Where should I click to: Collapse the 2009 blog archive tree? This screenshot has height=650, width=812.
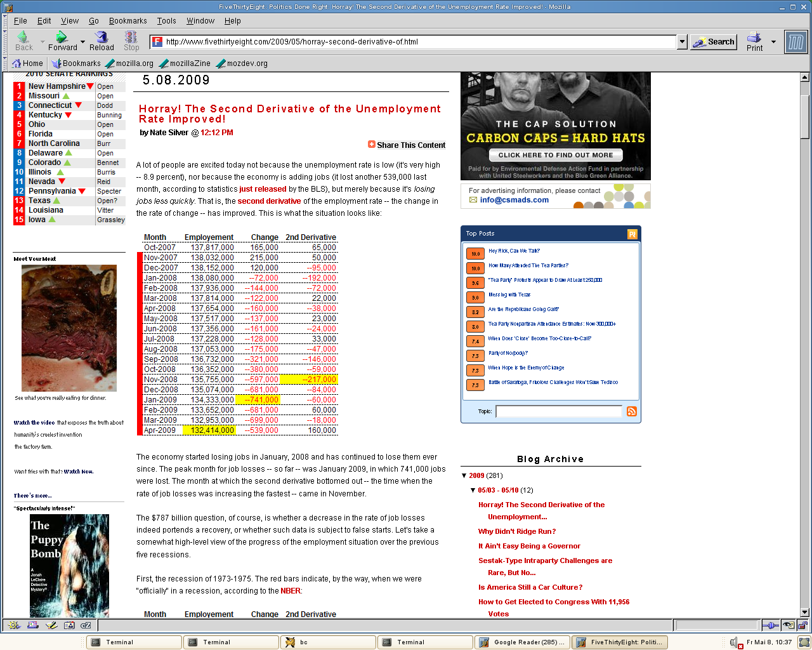click(x=464, y=475)
